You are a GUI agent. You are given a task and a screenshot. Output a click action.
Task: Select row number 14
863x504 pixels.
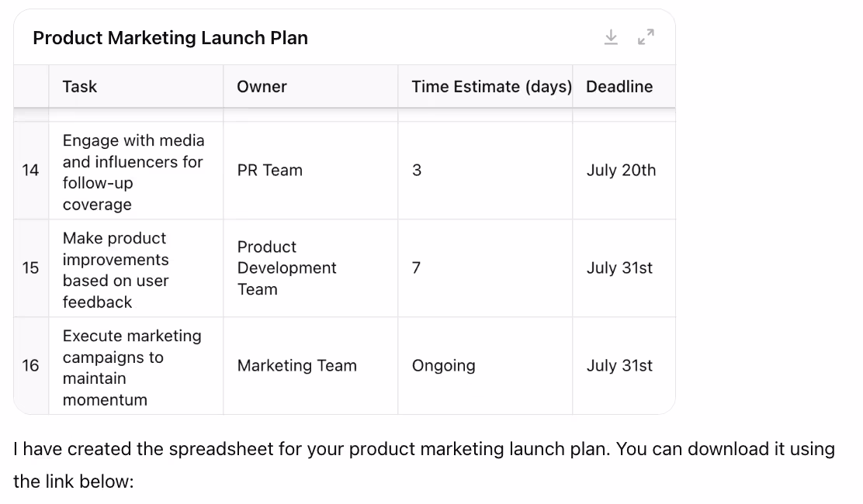click(31, 171)
